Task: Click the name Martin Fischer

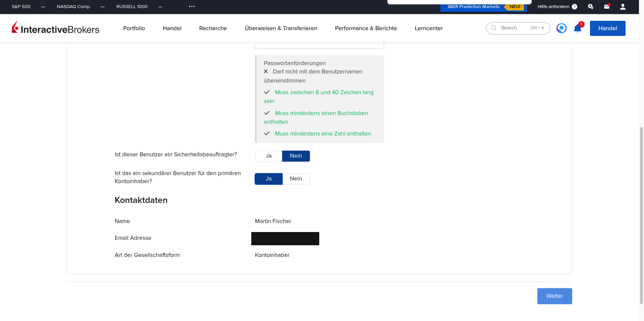Action: click(x=273, y=221)
